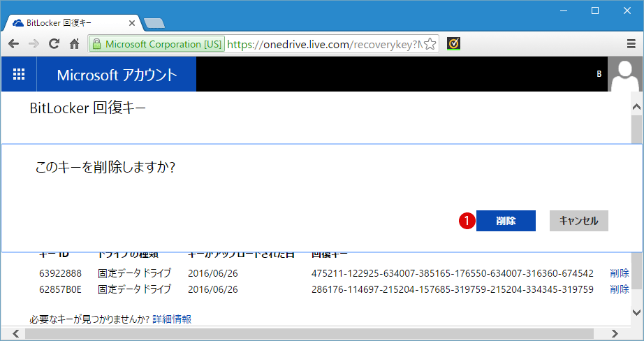Cancel the dialog with キャンセル
This screenshot has width=644, height=341.
coord(579,221)
